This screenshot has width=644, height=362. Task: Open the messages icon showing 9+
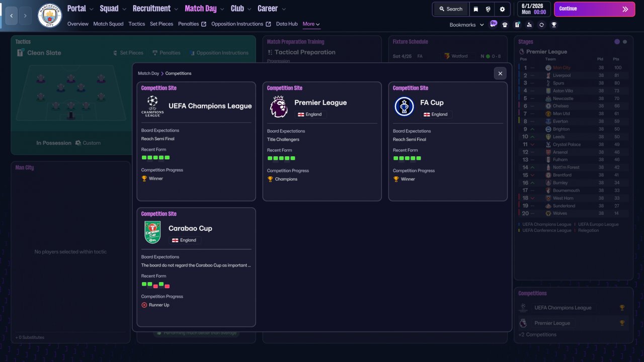coord(493,24)
